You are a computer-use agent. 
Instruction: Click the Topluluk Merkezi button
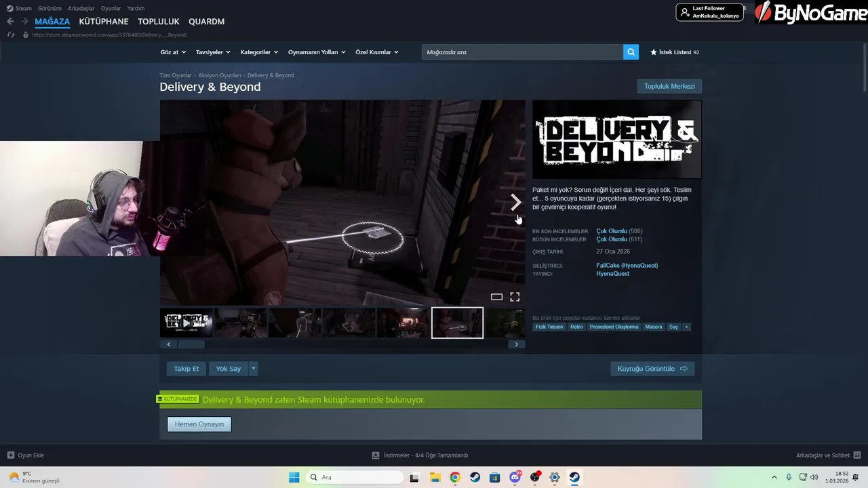(x=669, y=86)
